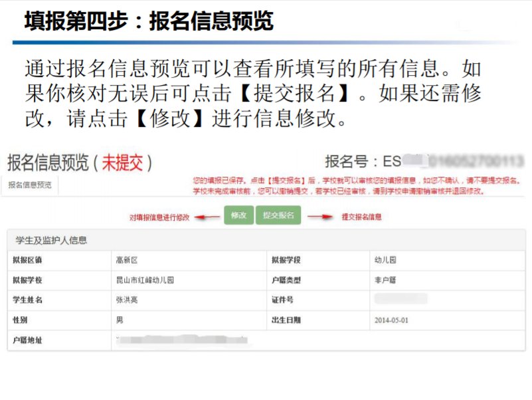Click the red notice starting 您的填报已保存
This screenshot has height=400, width=532.
tap(357, 180)
